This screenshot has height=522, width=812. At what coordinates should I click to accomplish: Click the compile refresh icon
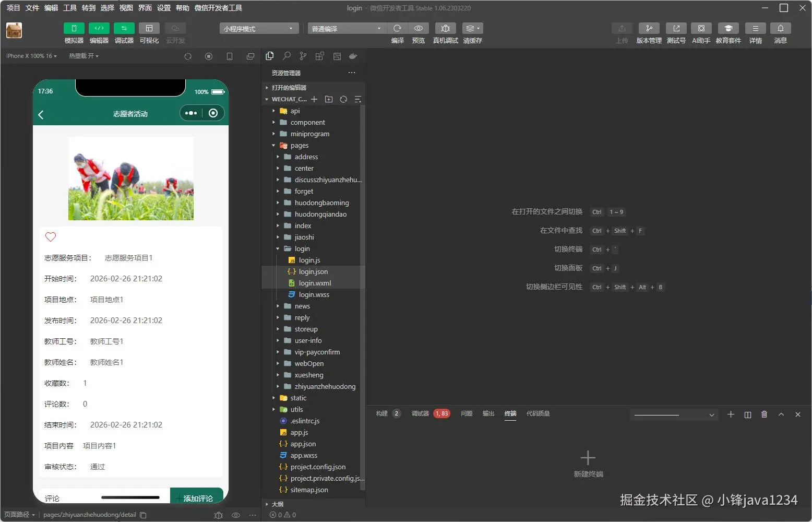point(397,28)
